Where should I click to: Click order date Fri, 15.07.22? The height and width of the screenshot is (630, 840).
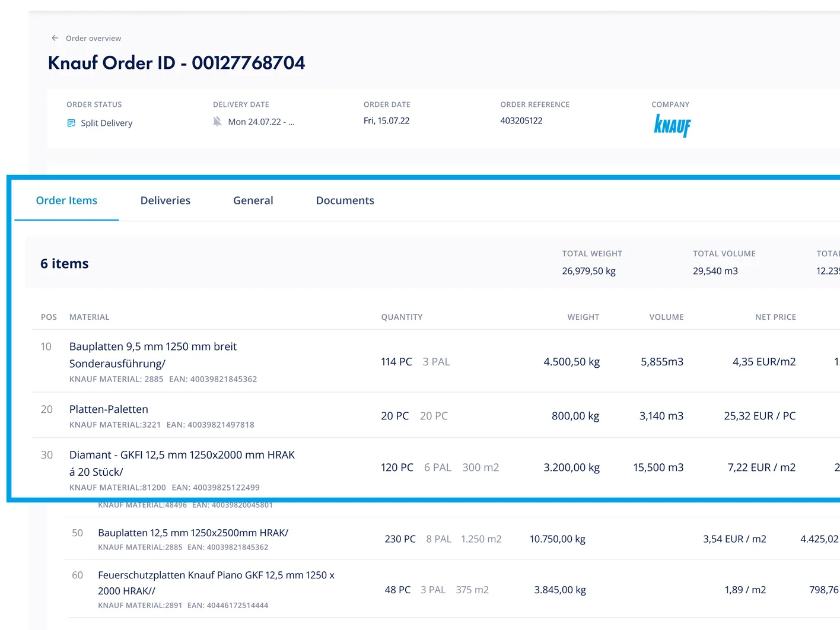tap(387, 120)
